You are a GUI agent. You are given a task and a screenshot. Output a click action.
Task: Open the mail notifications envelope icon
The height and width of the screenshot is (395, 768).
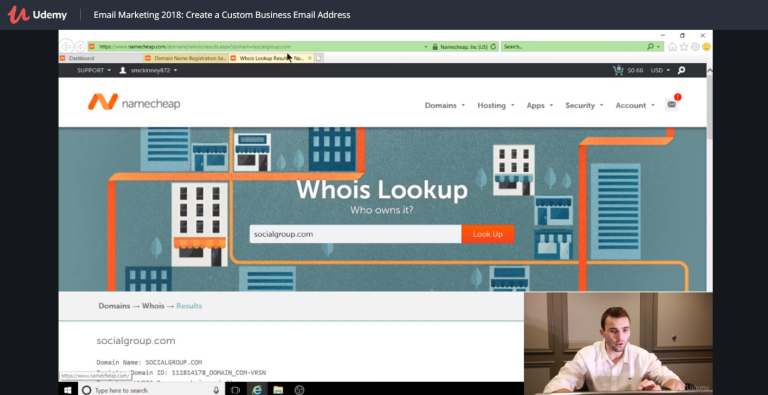point(672,104)
